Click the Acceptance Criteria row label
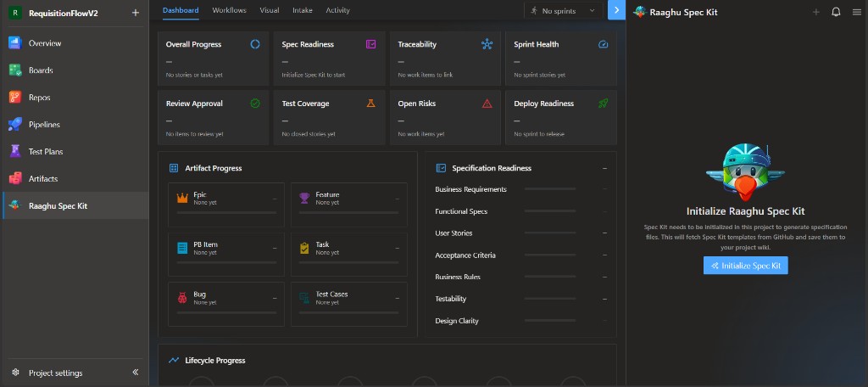Screen dimensions: 868x387 [465, 255]
